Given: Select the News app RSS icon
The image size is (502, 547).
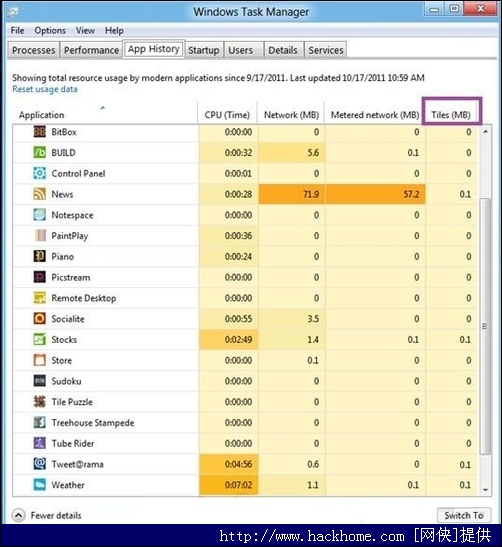Looking at the screenshot, I should pyautogui.click(x=39, y=194).
